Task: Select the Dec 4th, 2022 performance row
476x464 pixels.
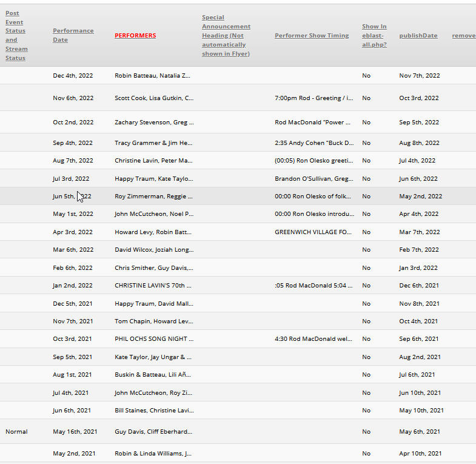Action: [x=73, y=76]
